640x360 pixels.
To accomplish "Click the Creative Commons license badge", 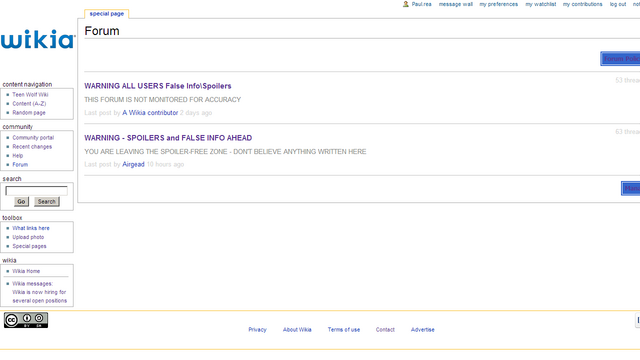I will click(26, 320).
